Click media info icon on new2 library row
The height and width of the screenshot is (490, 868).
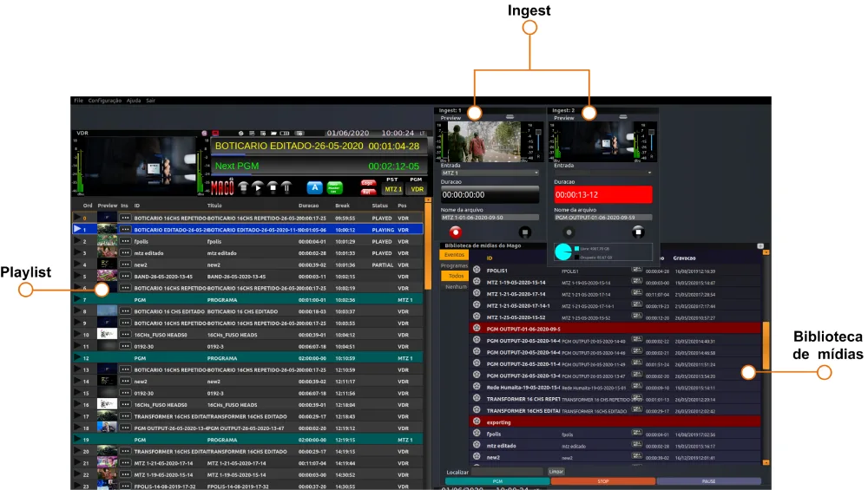636,457
